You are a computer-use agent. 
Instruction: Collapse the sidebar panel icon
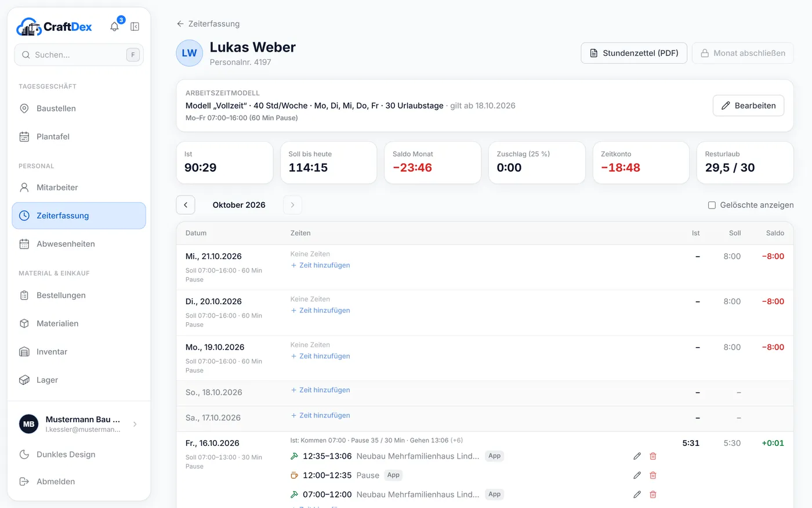135,27
